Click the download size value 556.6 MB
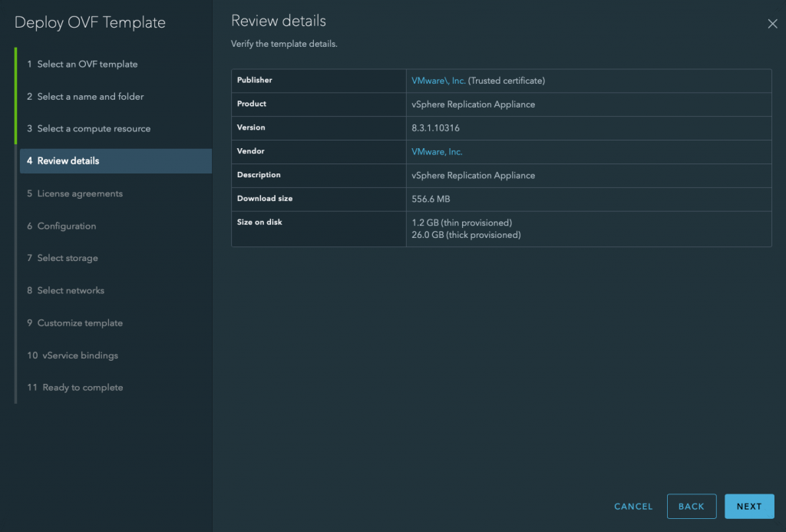 [431, 199]
